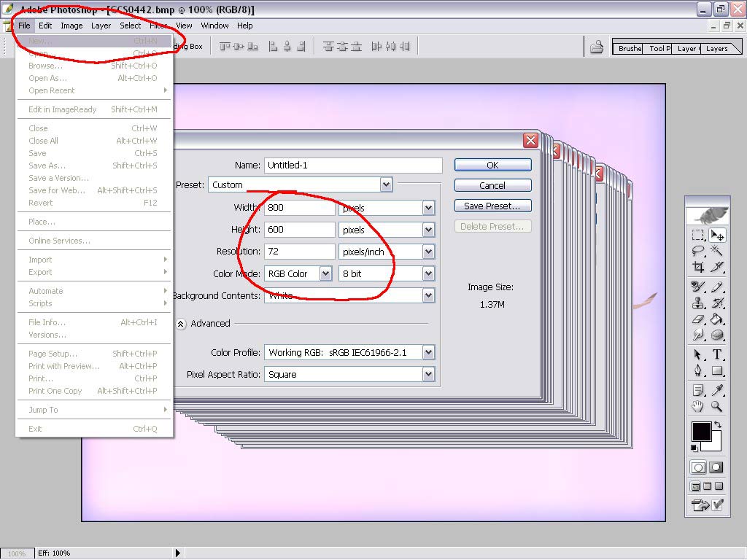Image resolution: width=747 pixels, height=560 pixels.
Task: Collapse the Advanced section in dialog
Action: click(181, 324)
